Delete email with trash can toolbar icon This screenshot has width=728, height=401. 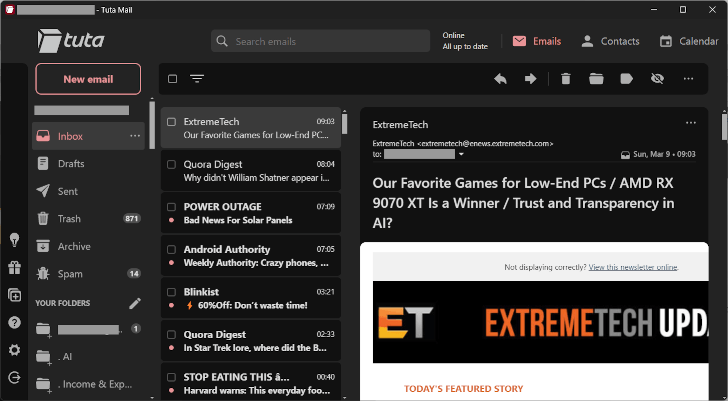click(566, 79)
